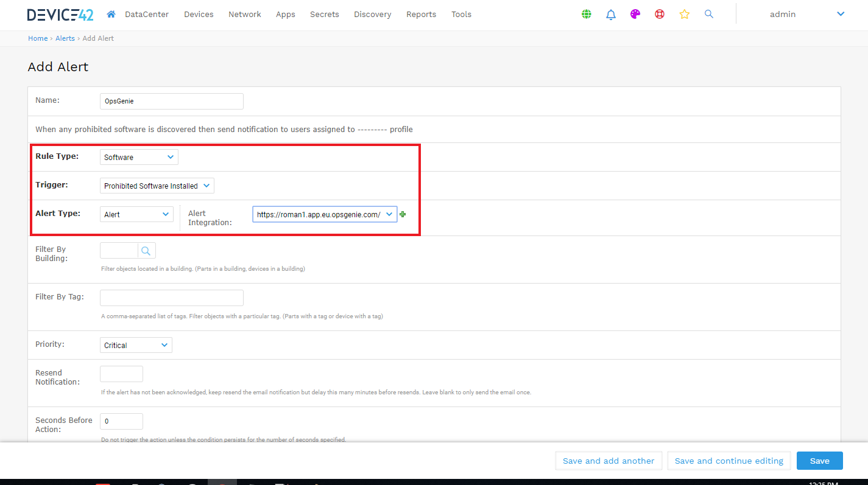Click Save and continue editing
Viewport: 868px width, 485px height.
(729, 461)
